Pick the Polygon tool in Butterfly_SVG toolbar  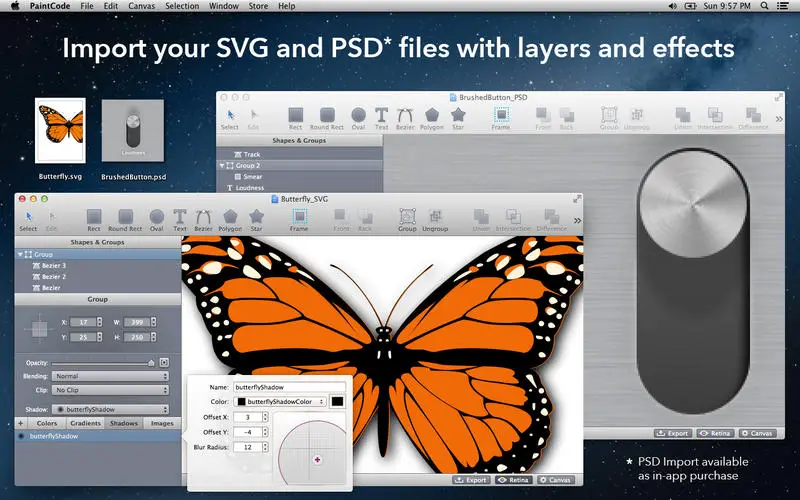point(230,220)
